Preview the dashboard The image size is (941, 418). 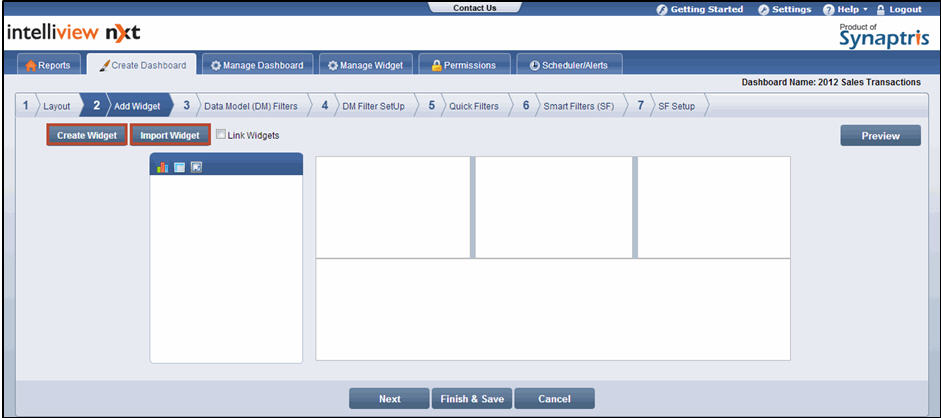880,136
